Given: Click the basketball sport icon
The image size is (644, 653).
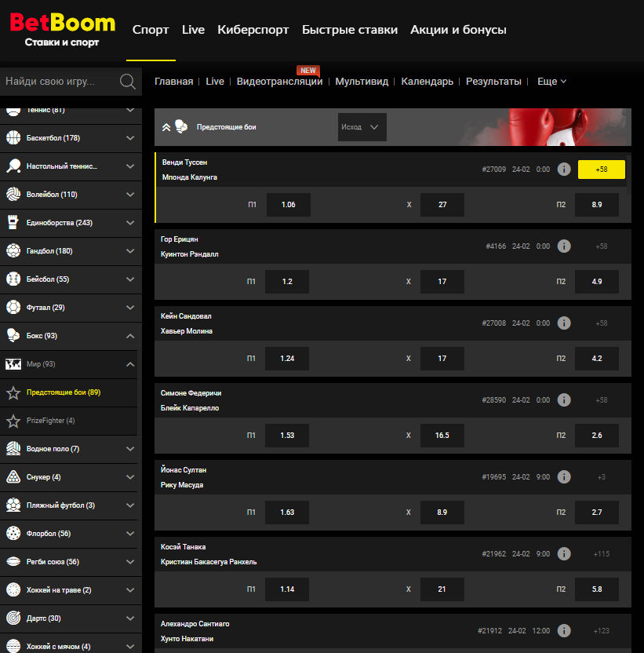Looking at the screenshot, I should pos(13,138).
